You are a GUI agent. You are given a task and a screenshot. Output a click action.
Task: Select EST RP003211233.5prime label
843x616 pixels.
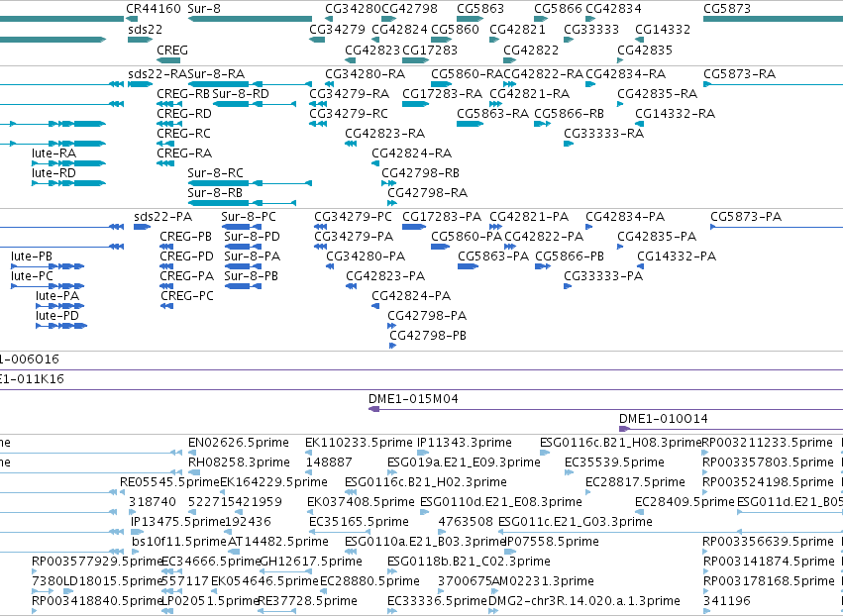768,443
